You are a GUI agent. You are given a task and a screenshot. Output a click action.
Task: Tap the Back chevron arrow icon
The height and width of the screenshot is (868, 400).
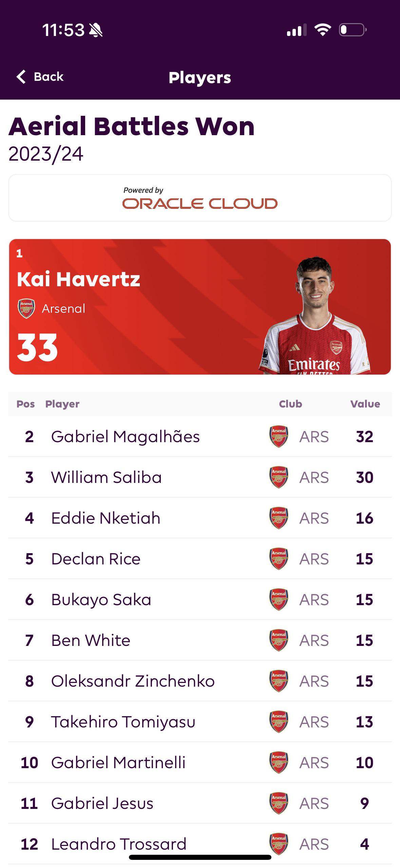tap(21, 77)
